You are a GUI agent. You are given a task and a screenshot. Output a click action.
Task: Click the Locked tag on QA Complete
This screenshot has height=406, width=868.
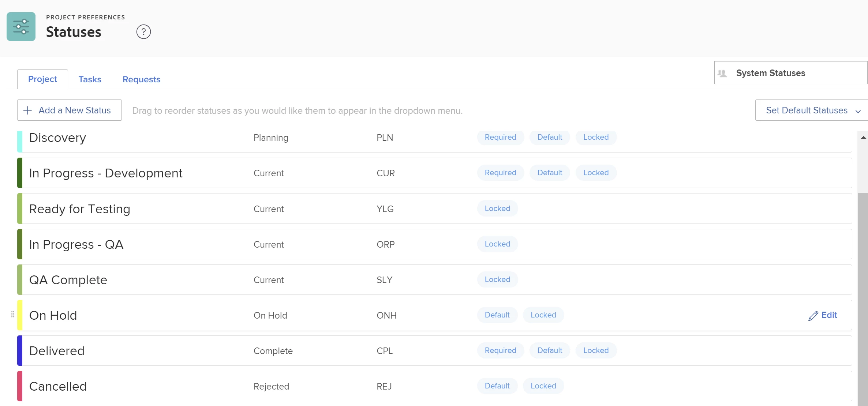pos(497,279)
